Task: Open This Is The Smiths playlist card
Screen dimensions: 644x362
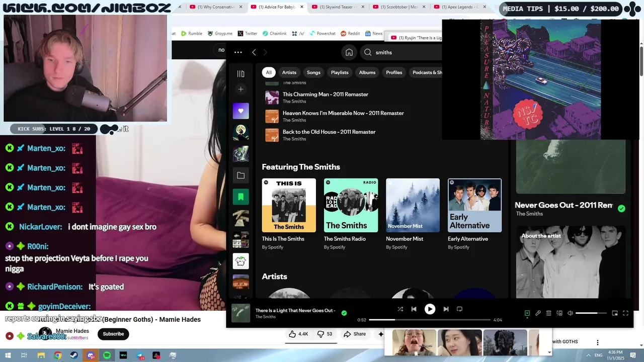Action: (289, 214)
